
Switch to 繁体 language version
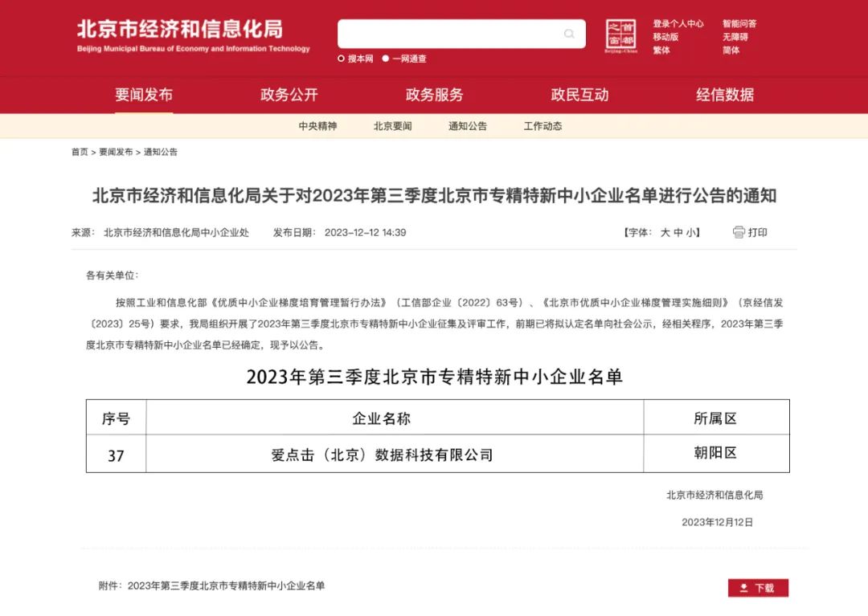tap(661, 51)
